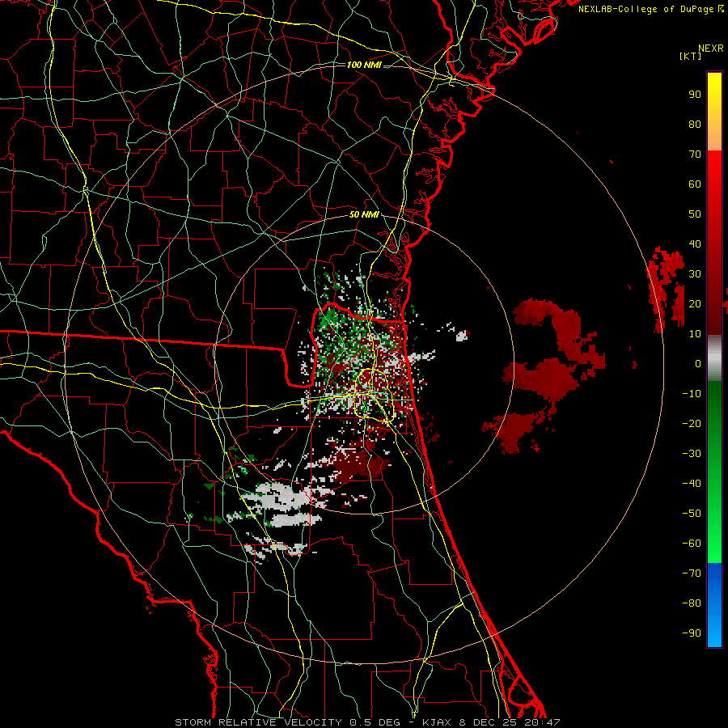728x728 pixels.
Task: Click the 90 value on the velocity scale
Action: 695,95
